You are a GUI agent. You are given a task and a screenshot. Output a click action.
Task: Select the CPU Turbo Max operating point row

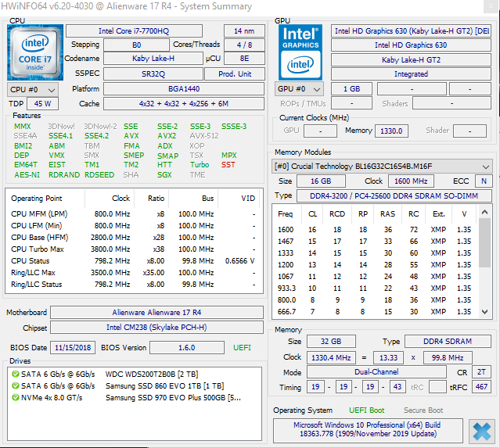(x=134, y=249)
